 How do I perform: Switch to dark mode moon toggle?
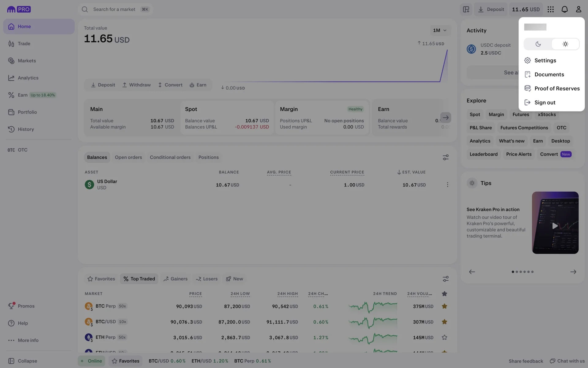[x=538, y=44]
